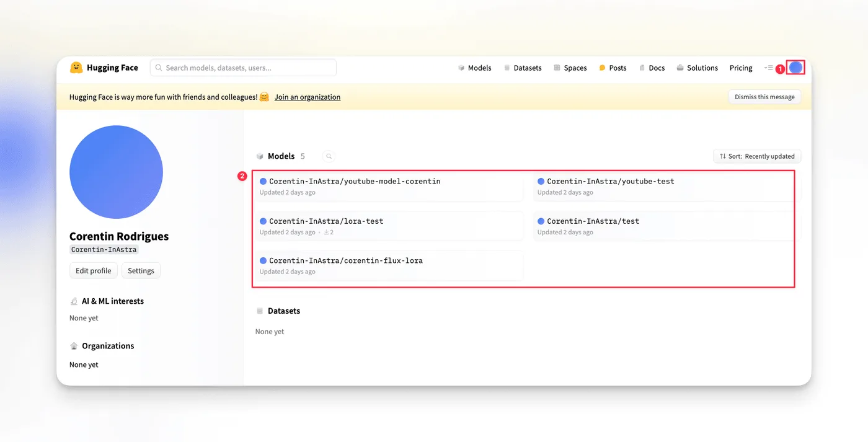The height and width of the screenshot is (442, 868).
Task: Click avatar dot beside corentin-flux-lora
Action: coord(263,261)
